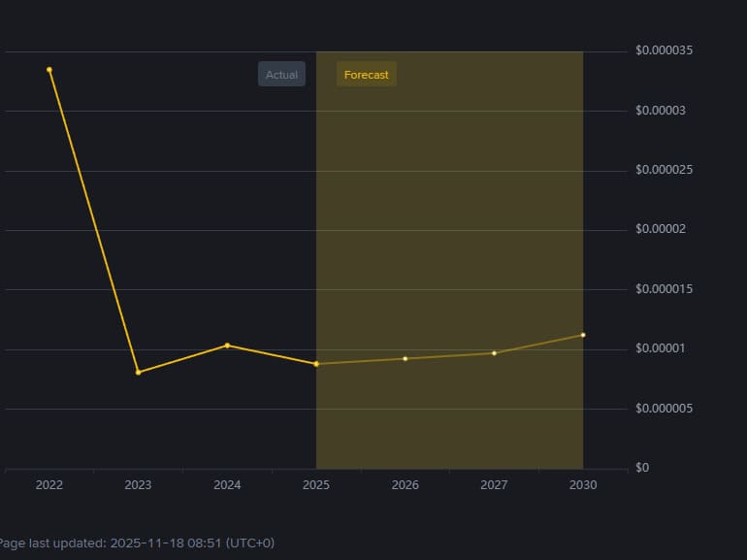
Task: Toggle the Forecast legend label
Action: pyautogui.click(x=367, y=75)
